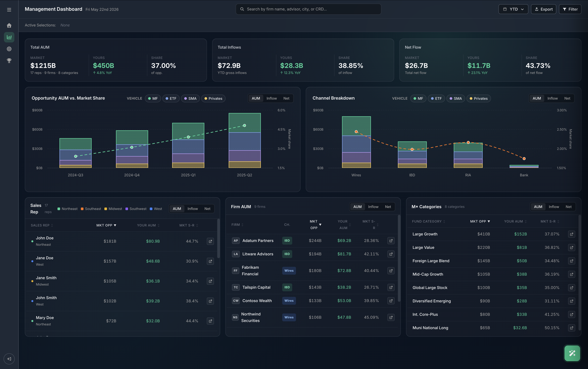588x369 pixels.
Task: Select the bar chart dashboard sidebar icon
Action: [x=9, y=37]
